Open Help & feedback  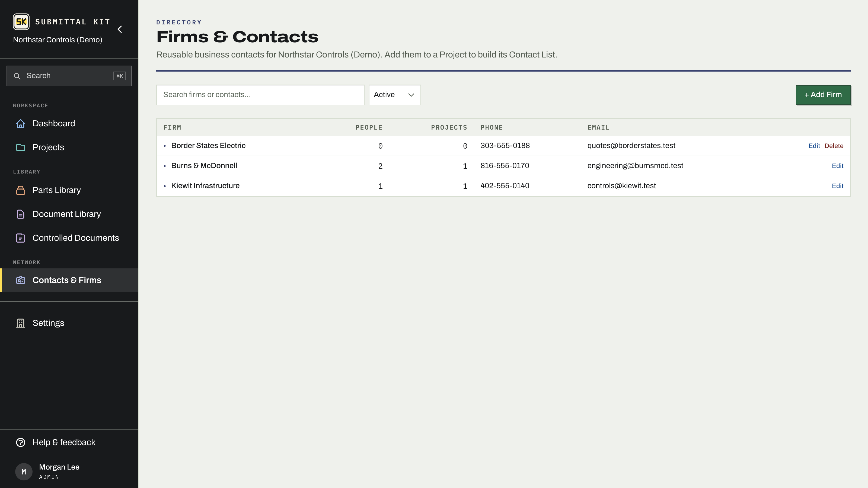point(69,442)
